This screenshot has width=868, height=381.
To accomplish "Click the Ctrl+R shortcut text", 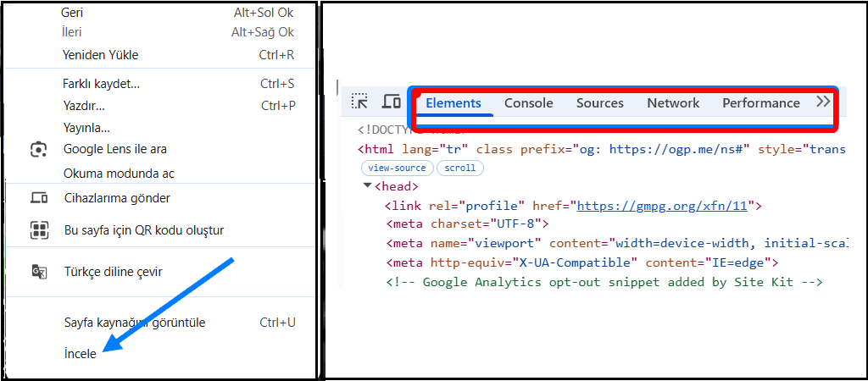I will (x=277, y=55).
